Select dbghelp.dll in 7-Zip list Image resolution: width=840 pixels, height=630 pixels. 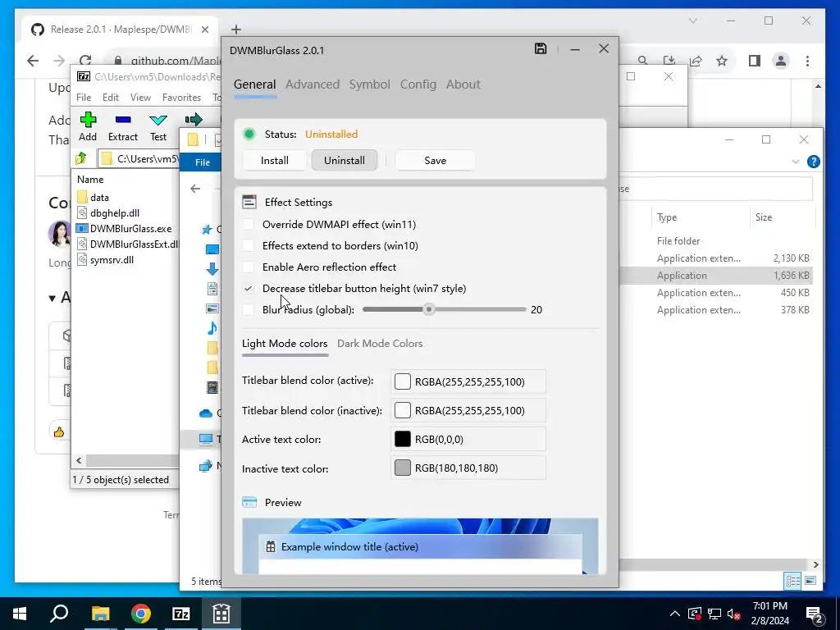(x=115, y=212)
